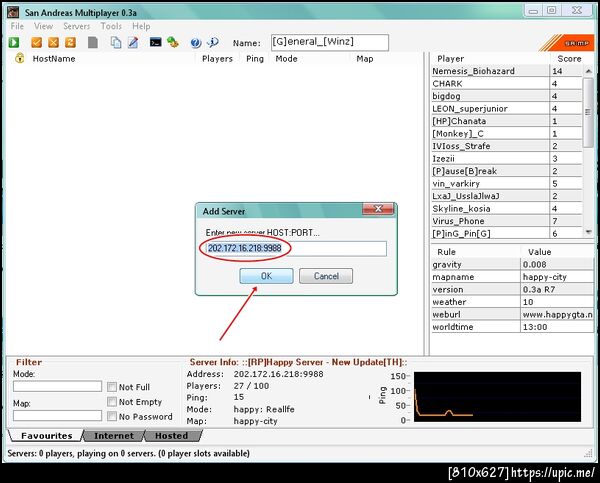Select player CHARK in list
This screenshot has height=483, width=600.
[x=507, y=83]
